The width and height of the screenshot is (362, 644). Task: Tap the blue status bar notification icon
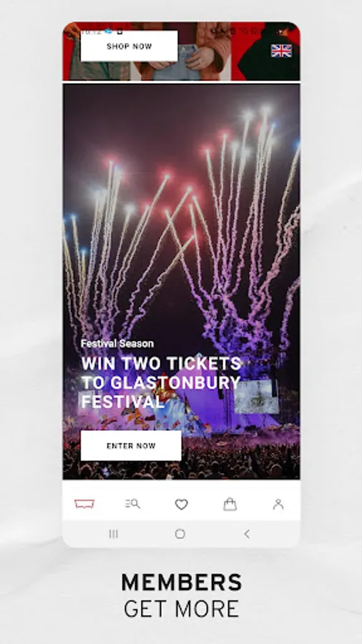click(x=108, y=31)
